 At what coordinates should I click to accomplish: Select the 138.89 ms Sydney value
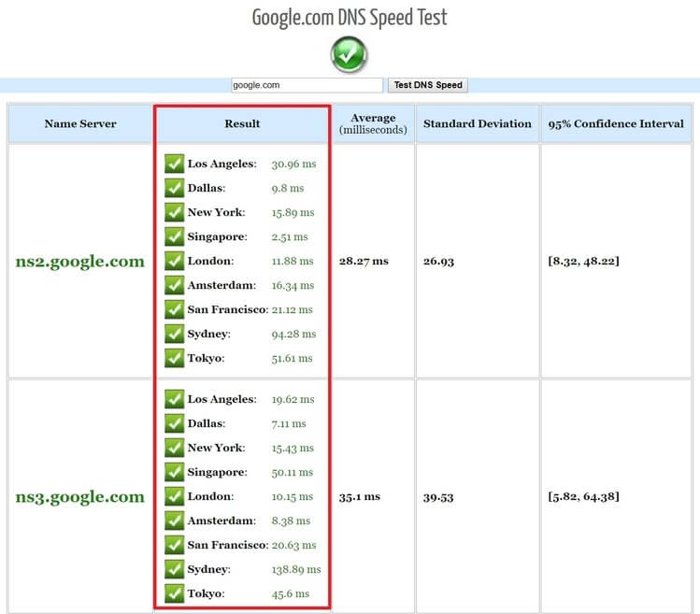(x=296, y=569)
